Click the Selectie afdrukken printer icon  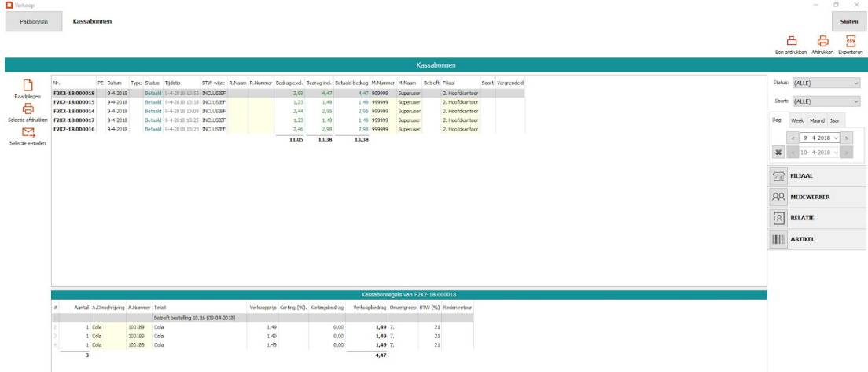pyautogui.click(x=28, y=109)
